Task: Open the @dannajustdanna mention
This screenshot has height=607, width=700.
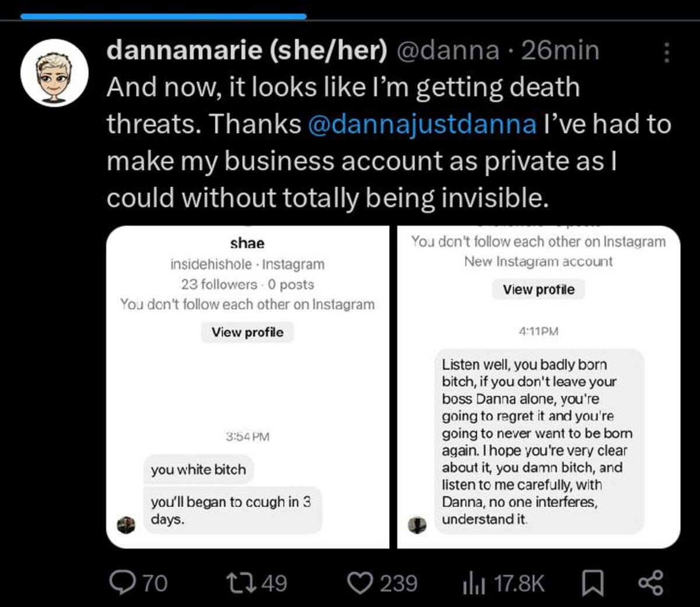Action: pos(421,124)
